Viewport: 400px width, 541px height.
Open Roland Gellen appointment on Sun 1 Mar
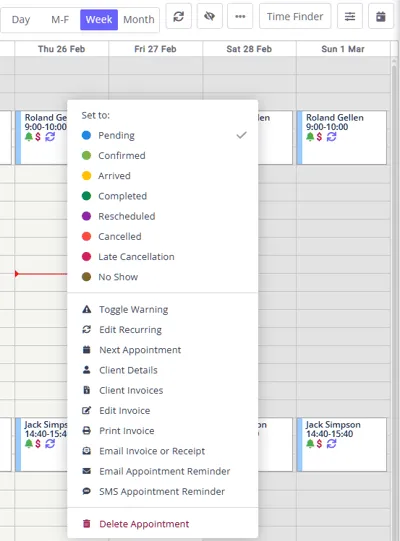point(342,137)
